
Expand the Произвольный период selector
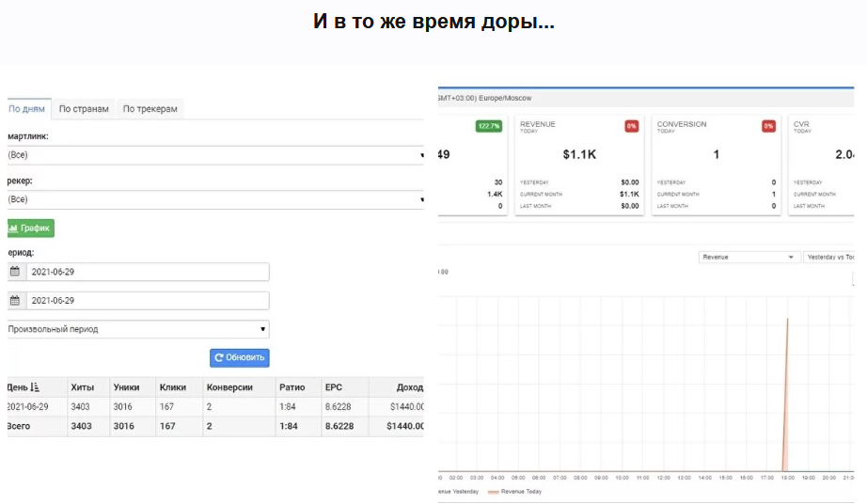(x=137, y=329)
